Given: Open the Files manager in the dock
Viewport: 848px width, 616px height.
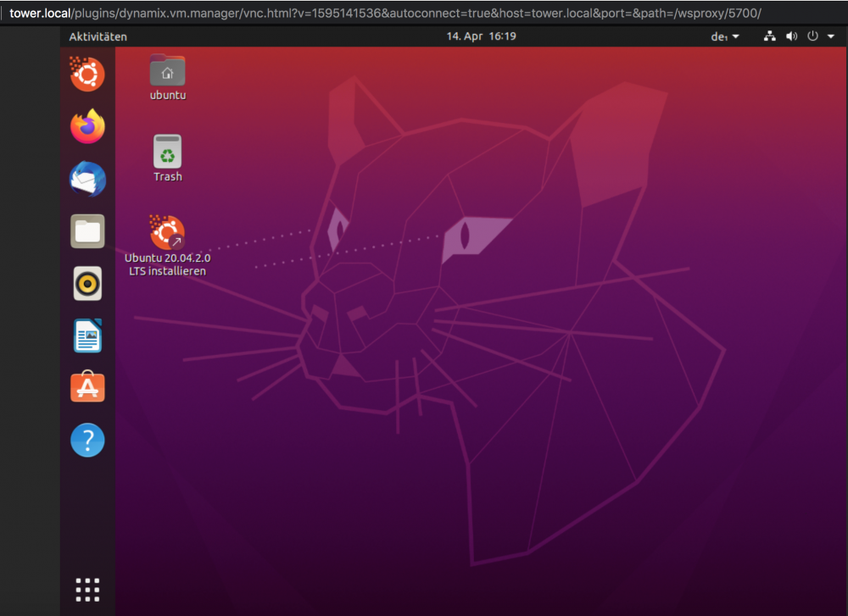Looking at the screenshot, I should (x=87, y=231).
